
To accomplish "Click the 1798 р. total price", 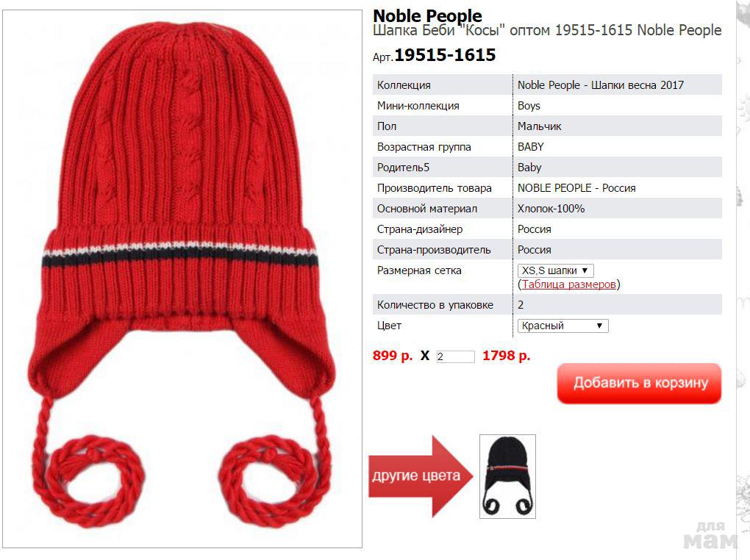I will tap(506, 356).
